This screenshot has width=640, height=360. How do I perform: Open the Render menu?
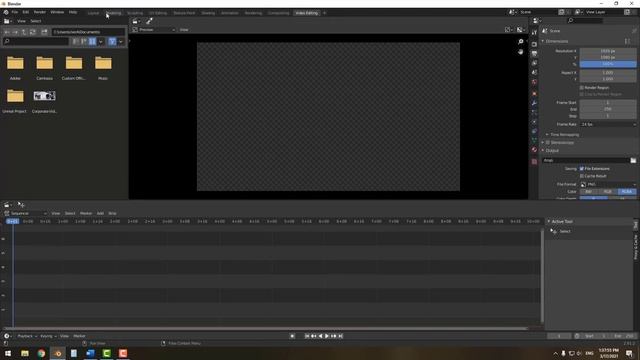40,12
